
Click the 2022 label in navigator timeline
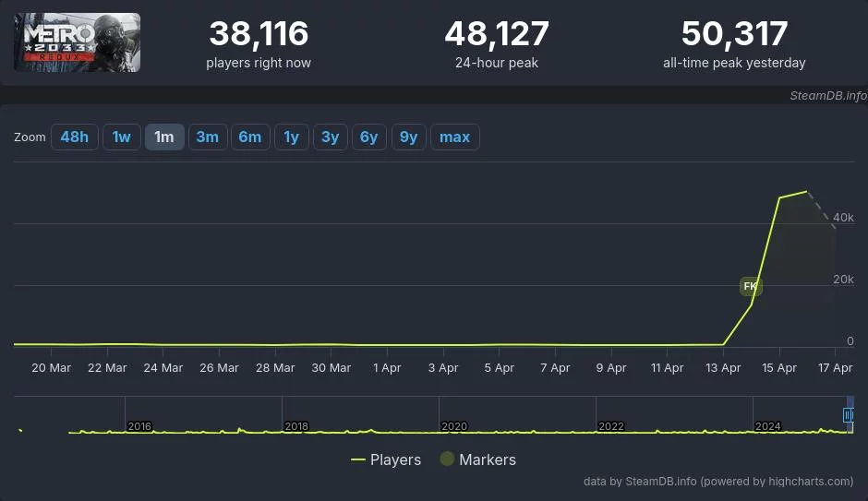[611, 426]
